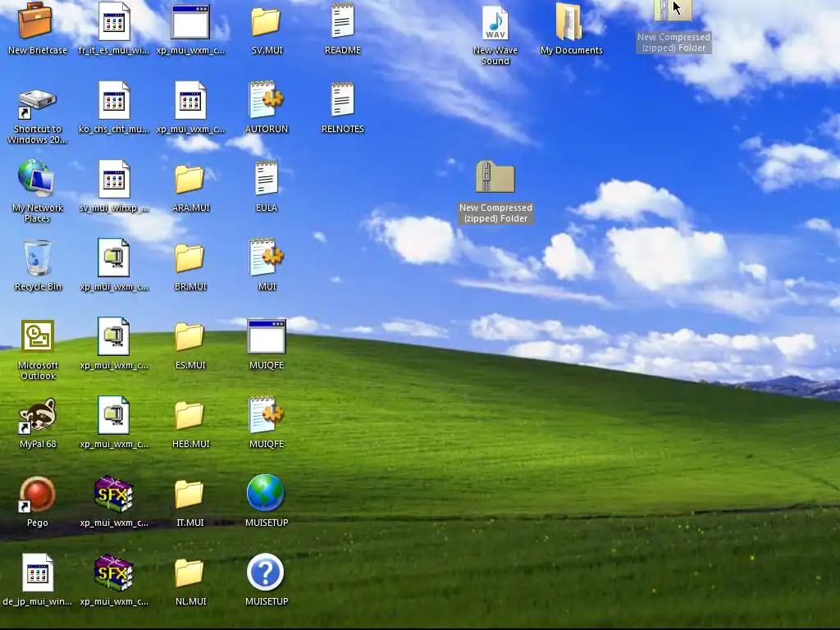This screenshot has height=630, width=840.
Task: Click the ko_chs_cht_mu... file
Action: (113, 100)
